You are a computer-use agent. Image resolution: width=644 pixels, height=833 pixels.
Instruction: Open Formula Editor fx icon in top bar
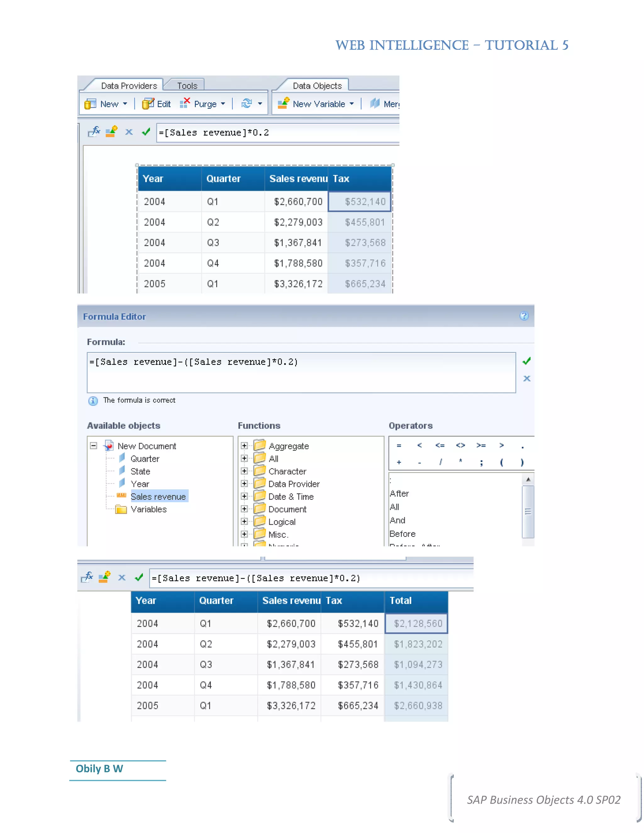tap(94, 132)
